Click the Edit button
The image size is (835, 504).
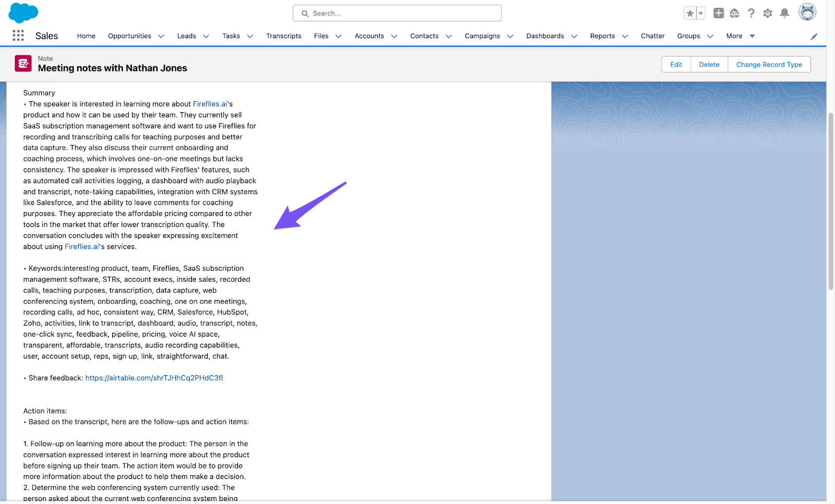tap(676, 64)
